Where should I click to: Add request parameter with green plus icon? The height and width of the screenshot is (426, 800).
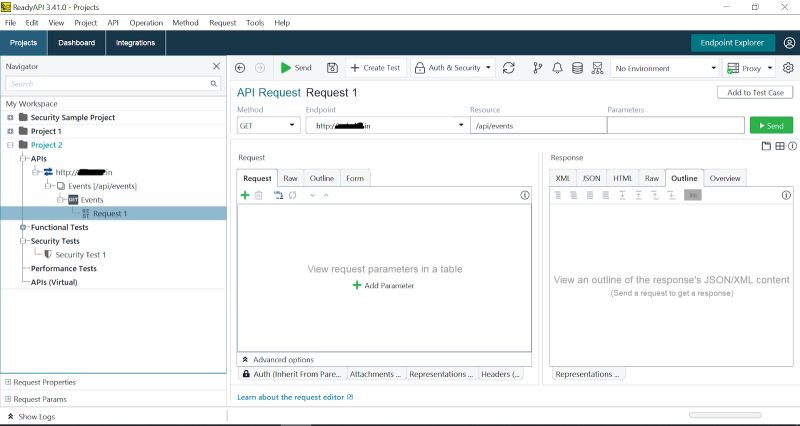point(245,195)
